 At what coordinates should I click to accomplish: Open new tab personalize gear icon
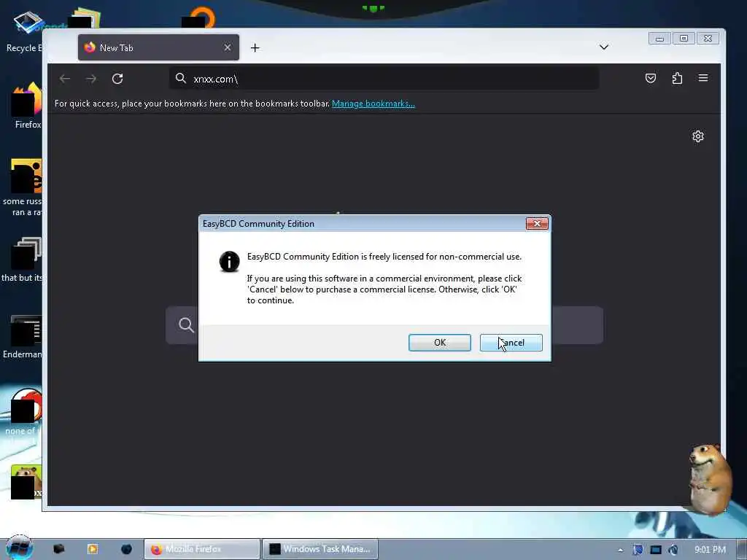pyautogui.click(x=698, y=136)
